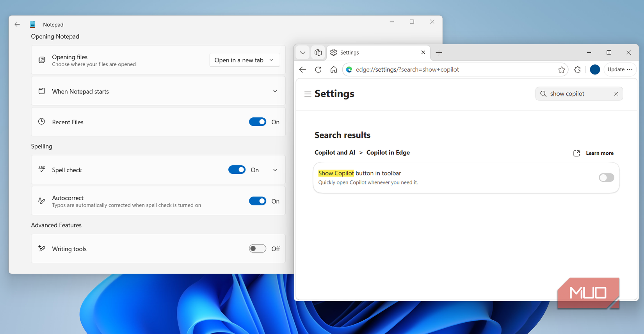
Task: Close the Settings tab in Edge
Action: (423, 52)
